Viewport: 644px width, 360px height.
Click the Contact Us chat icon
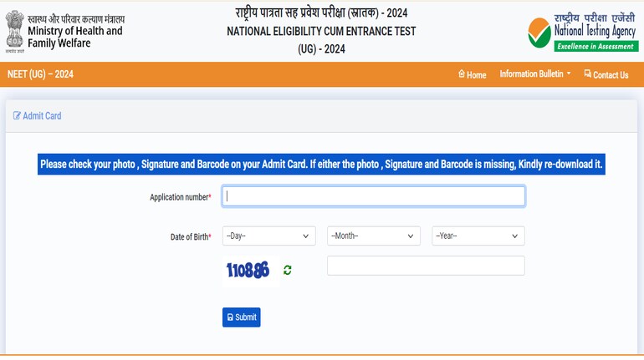(x=588, y=74)
